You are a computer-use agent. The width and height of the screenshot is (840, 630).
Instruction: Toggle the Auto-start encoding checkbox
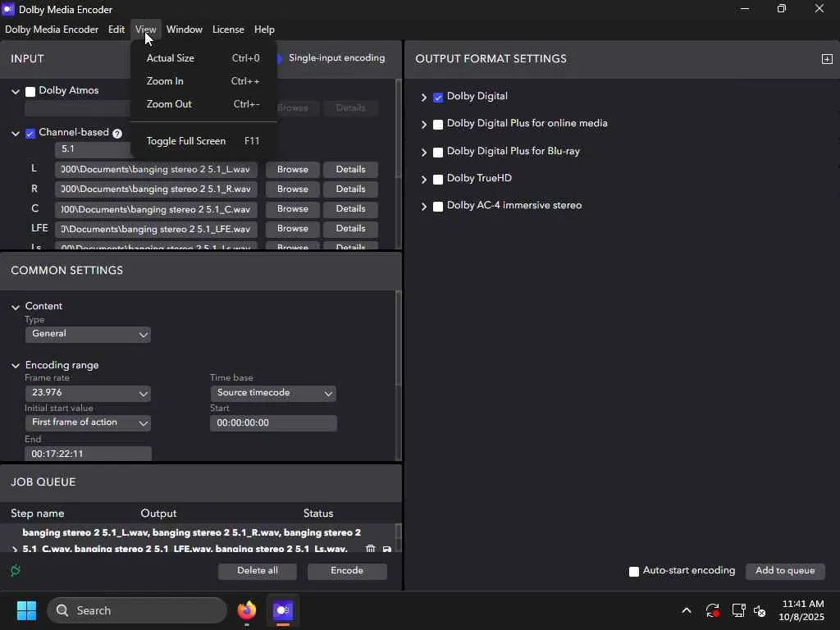coord(634,571)
